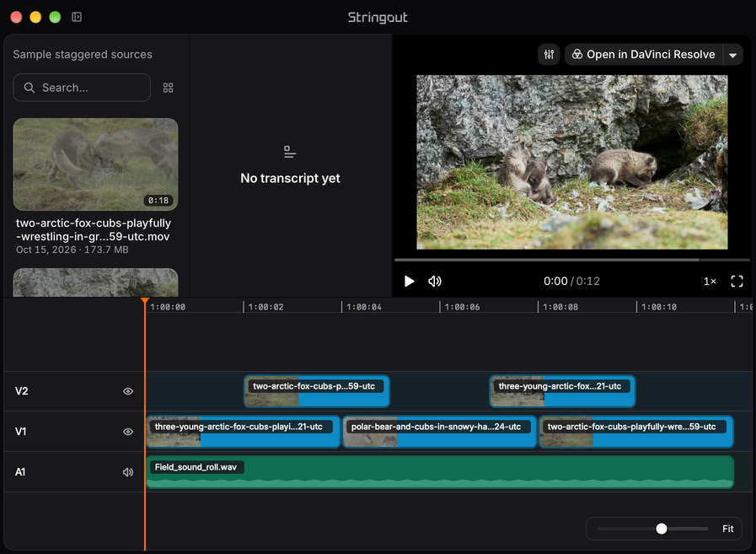Adjust the timeline zoom slider knob

tap(662, 529)
